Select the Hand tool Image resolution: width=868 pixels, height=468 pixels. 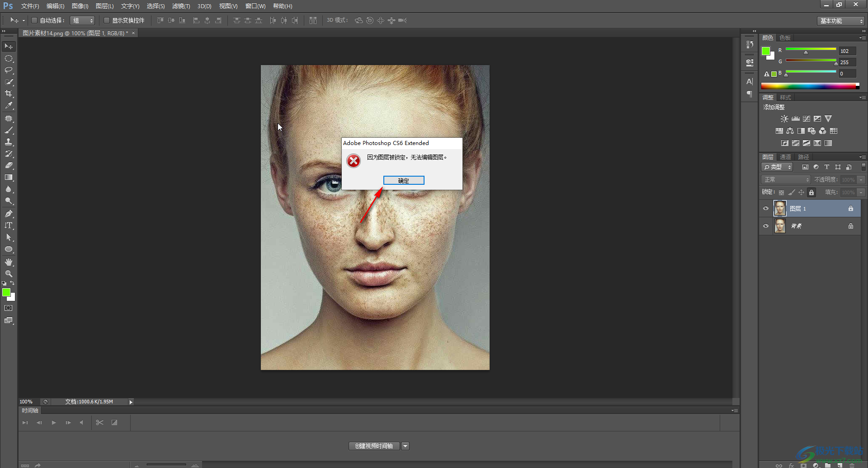pos(9,262)
